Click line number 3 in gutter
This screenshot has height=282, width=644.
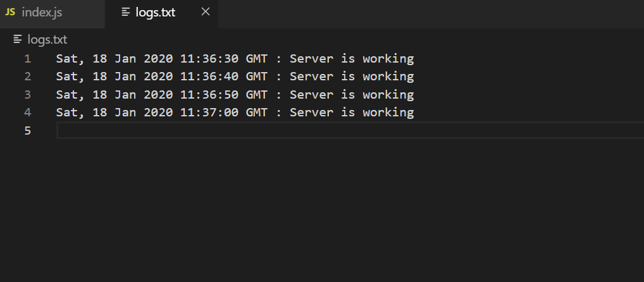pos(27,95)
